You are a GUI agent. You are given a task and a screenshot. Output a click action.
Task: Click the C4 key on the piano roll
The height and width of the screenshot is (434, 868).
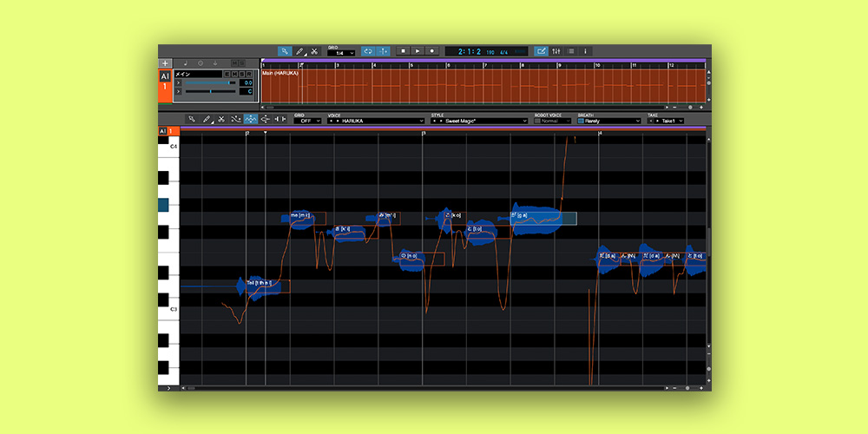(x=169, y=147)
